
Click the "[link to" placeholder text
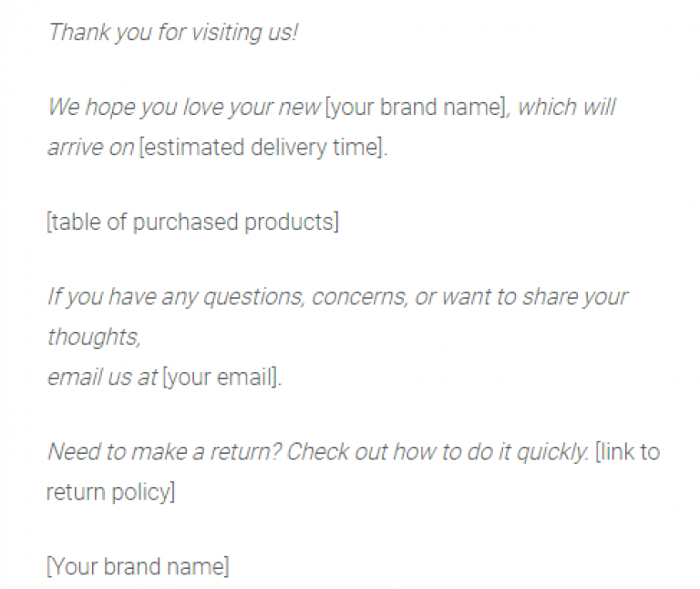coord(627,452)
